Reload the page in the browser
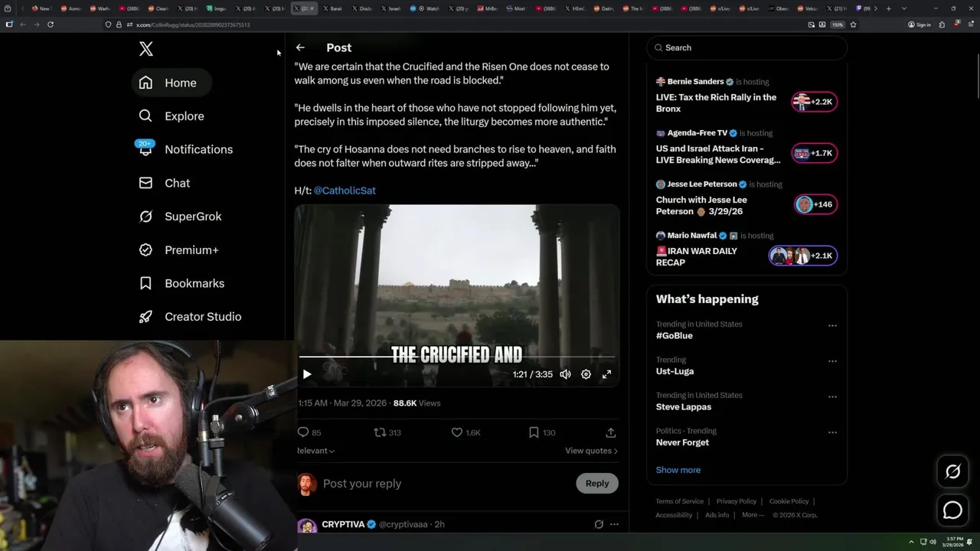Viewport: 980px width, 551px height. click(x=51, y=24)
